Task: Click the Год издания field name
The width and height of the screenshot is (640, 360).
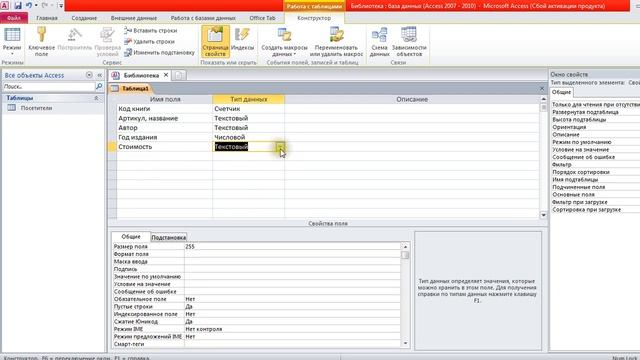Action: coord(138,137)
